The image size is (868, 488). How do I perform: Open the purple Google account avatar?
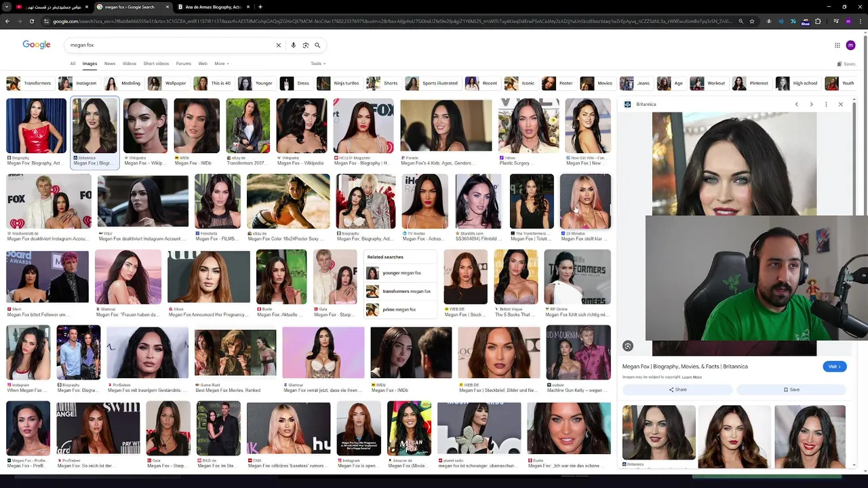click(x=851, y=45)
